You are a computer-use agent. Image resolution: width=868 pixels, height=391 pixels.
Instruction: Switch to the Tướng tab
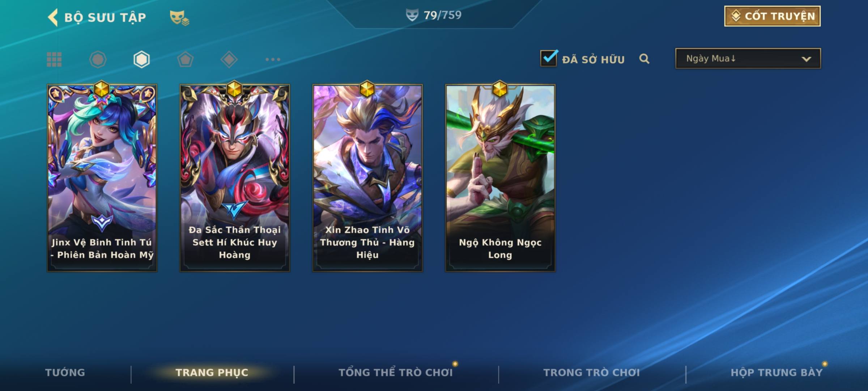(65, 373)
